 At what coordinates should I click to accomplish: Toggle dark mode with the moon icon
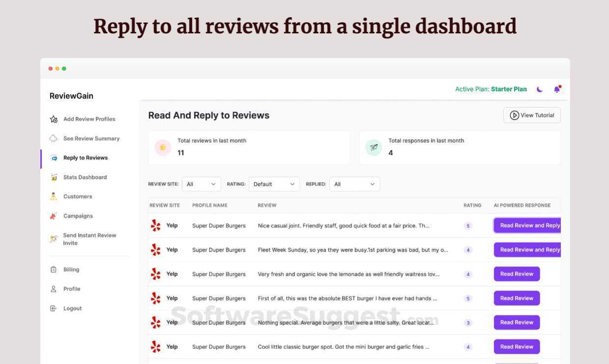point(539,89)
